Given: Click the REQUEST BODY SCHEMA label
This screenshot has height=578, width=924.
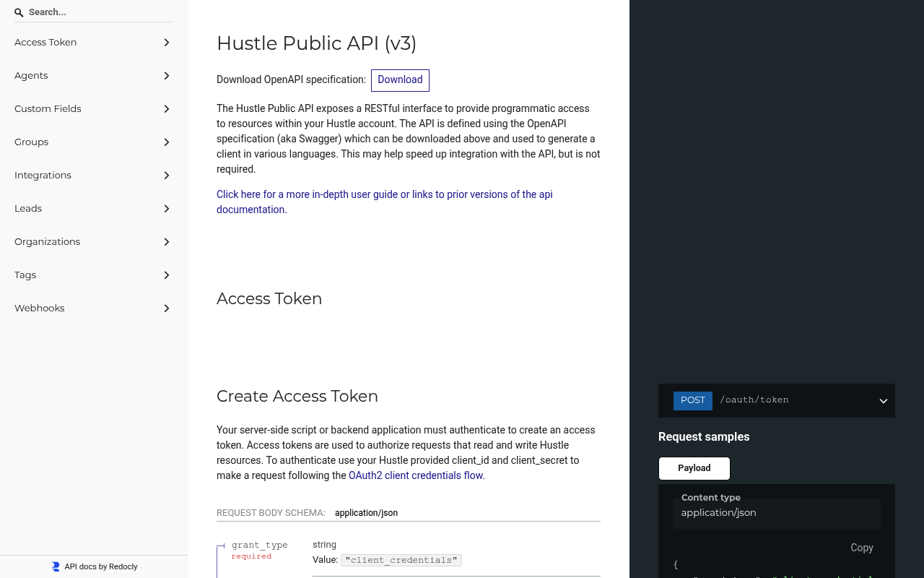Looking at the screenshot, I should pyautogui.click(x=271, y=513).
